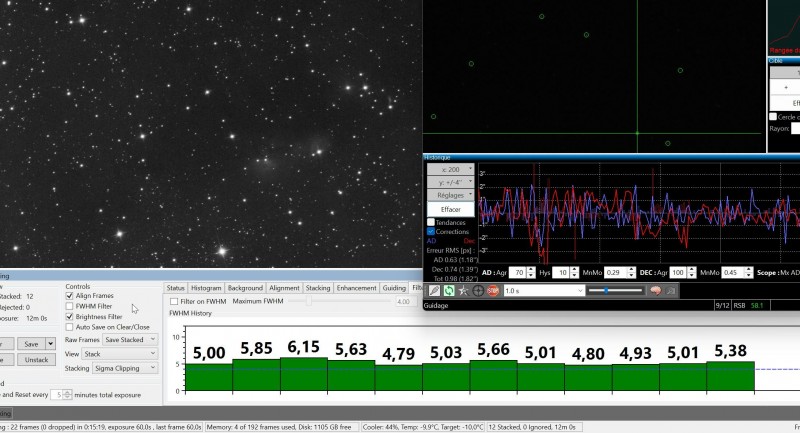Open the 1.0 s exposure duration dropdown
The image size is (800, 433).
pos(544,291)
